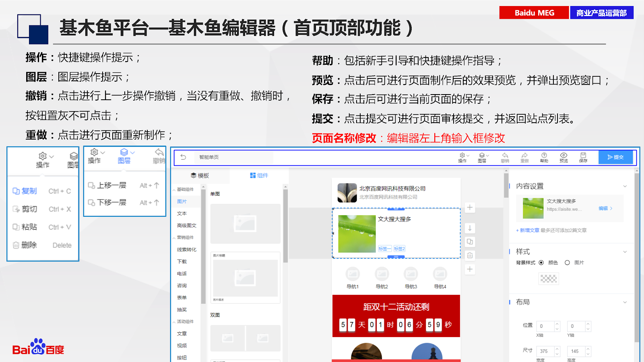Collapse the 内容设置 section
This screenshot has width=644, height=362.
(x=625, y=186)
